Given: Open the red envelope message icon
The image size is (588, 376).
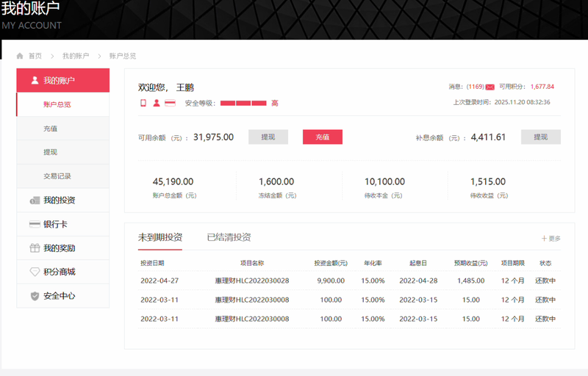Looking at the screenshot, I should coord(490,87).
